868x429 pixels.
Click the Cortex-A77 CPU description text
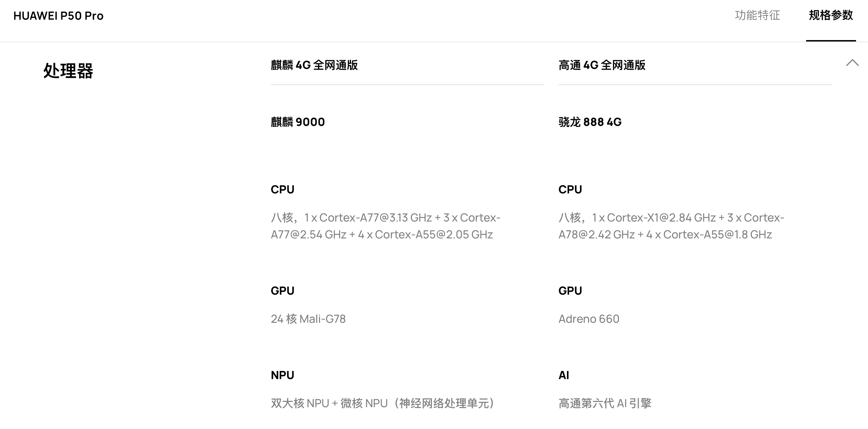coord(385,226)
